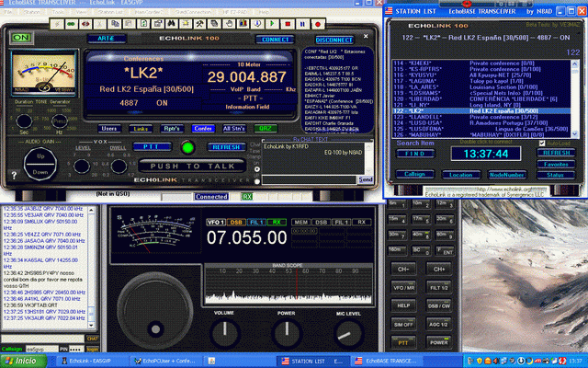The image size is (588, 368).
Task: Click the paste icon in EchoLink toolbar
Action: [129, 25]
